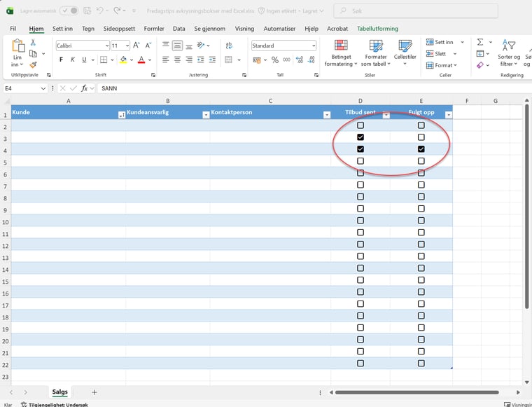Switch to the Sett inn ribbon tab
The width and height of the screenshot is (532, 407).
[62, 29]
